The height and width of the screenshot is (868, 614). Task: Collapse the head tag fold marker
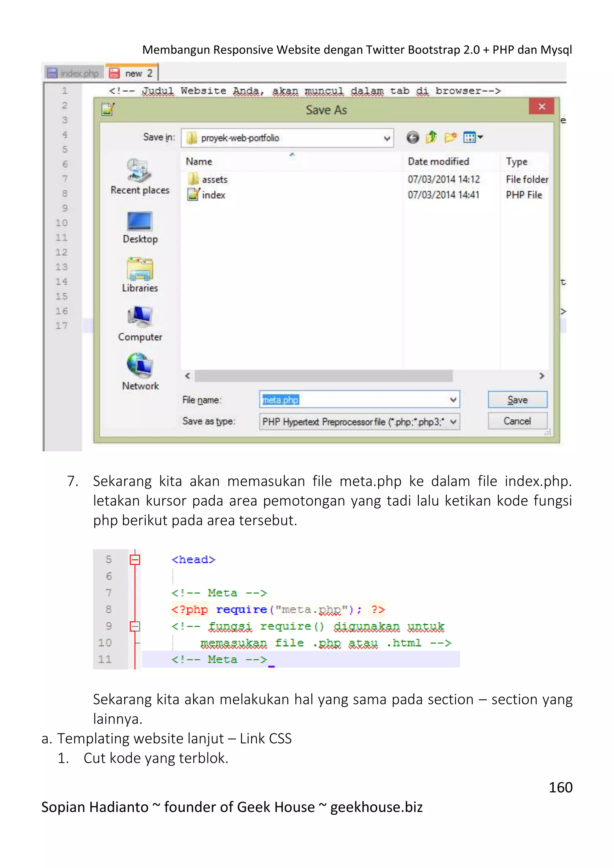click(135, 560)
